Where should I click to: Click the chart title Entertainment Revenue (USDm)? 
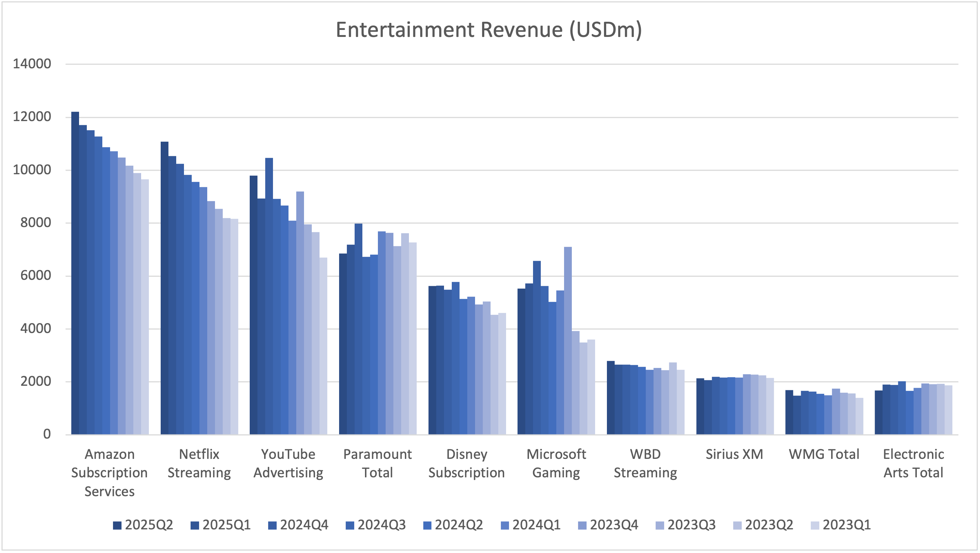pyautogui.click(x=489, y=30)
